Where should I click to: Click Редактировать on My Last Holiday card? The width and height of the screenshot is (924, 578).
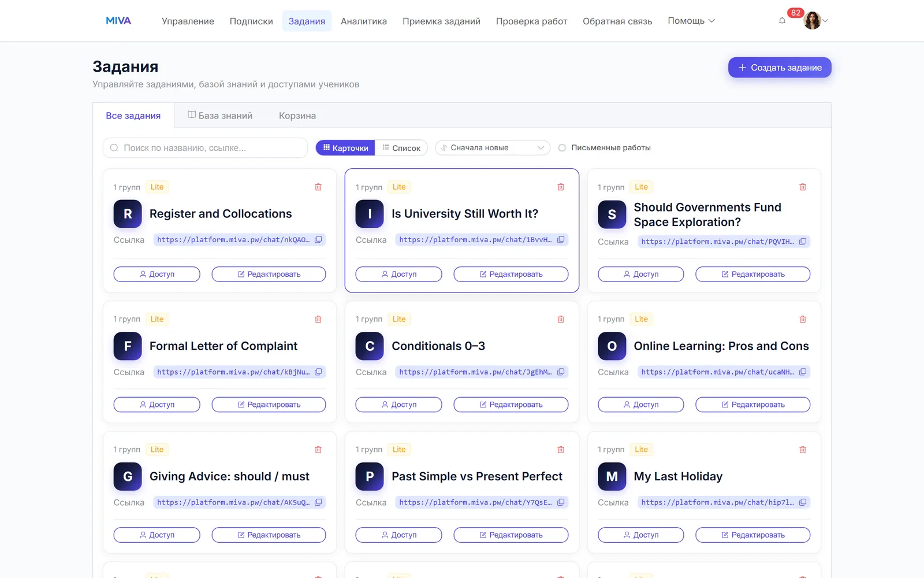coord(753,535)
